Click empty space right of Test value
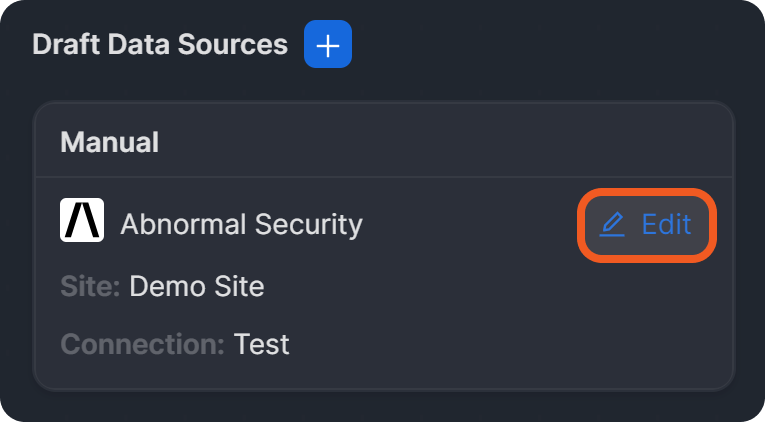 coord(500,345)
